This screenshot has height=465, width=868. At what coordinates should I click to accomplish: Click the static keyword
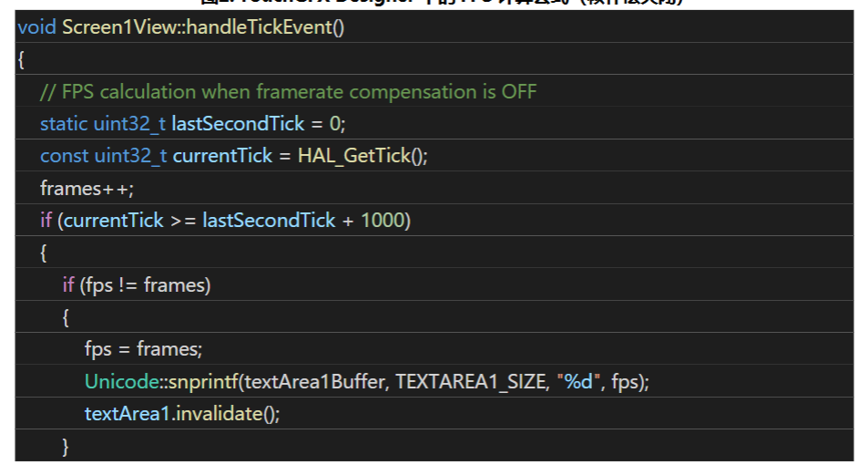[64, 124]
